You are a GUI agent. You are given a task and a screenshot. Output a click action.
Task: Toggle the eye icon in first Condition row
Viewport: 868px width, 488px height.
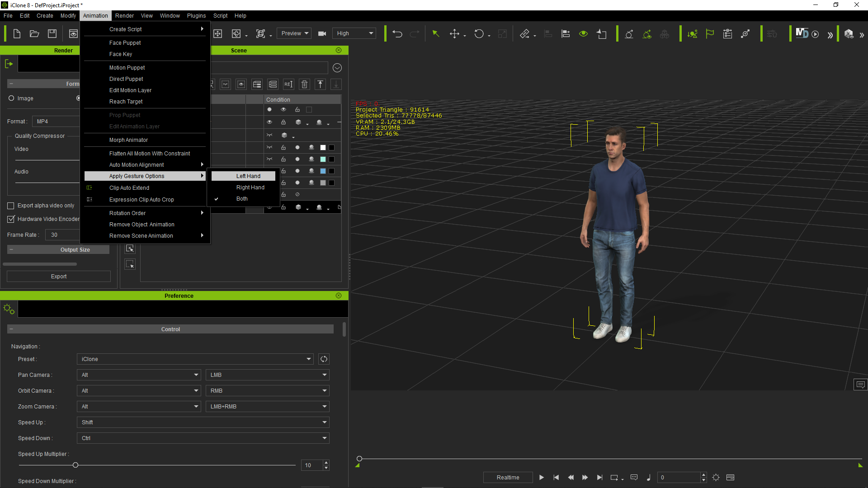point(283,110)
